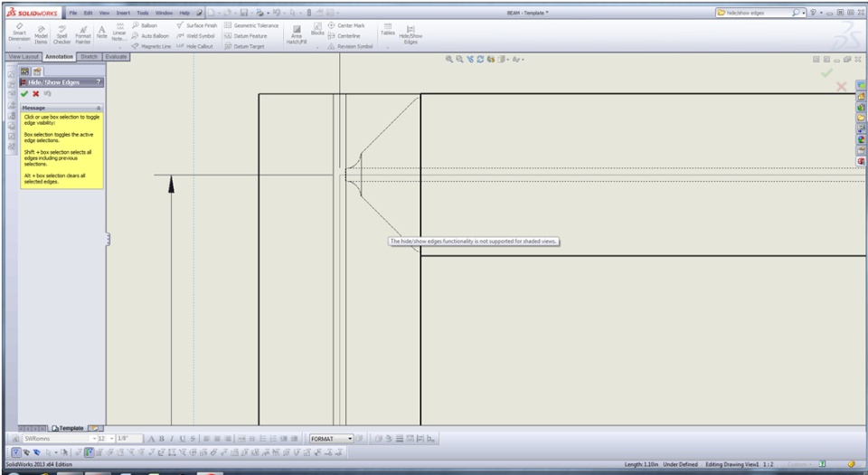Cancel Hide/Show Edges with red X
This screenshot has width=868, height=475.
point(36,93)
